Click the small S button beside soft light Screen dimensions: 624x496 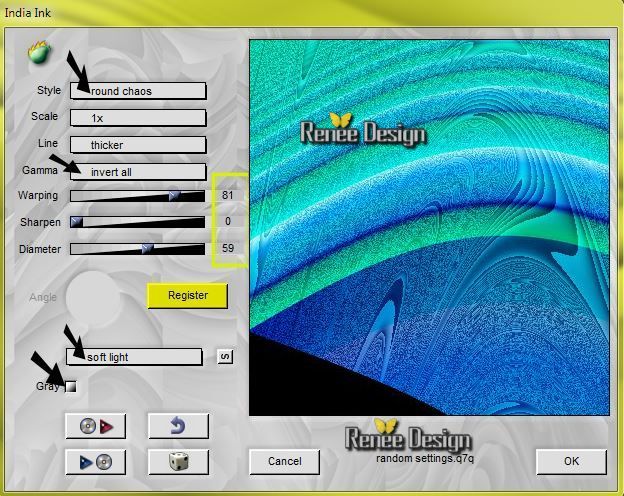click(x=225, y=356)
